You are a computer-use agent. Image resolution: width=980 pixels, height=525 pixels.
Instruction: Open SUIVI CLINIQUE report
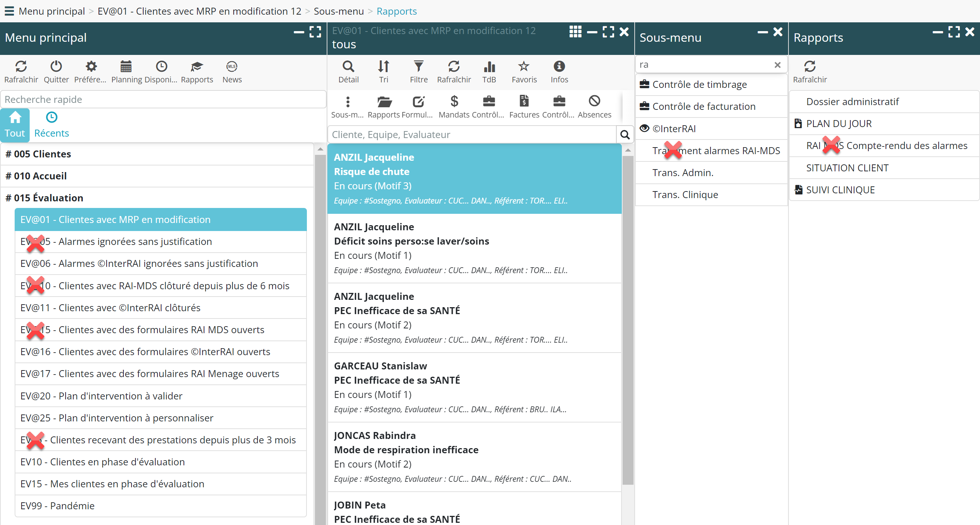(x=840, y=189)
